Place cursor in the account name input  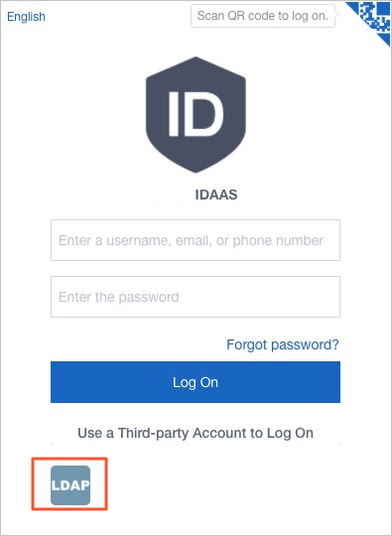tap(196, 240)
